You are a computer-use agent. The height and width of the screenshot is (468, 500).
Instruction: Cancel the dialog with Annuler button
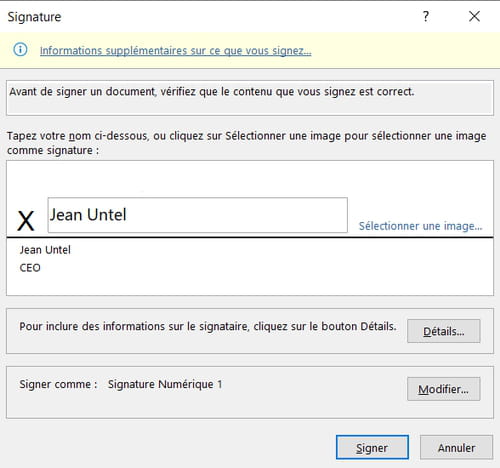pos(456,447)
